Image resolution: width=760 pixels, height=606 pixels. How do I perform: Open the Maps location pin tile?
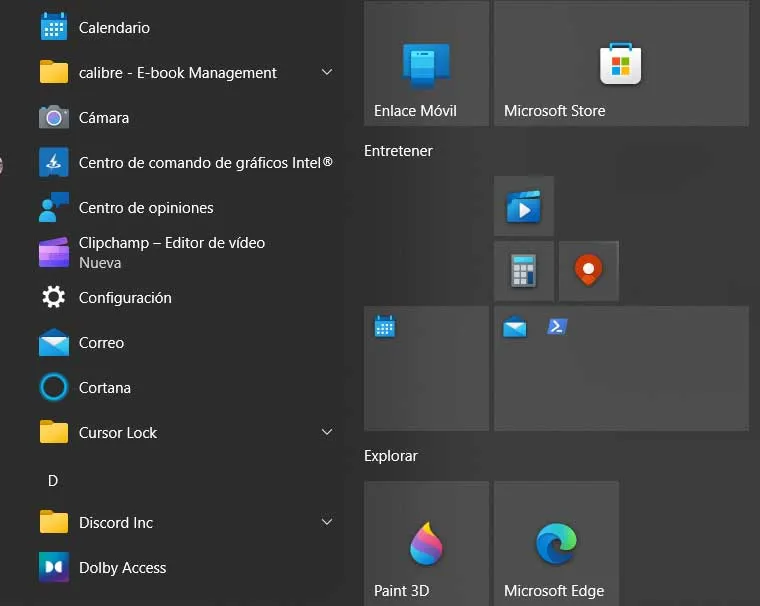click(588, 271)
